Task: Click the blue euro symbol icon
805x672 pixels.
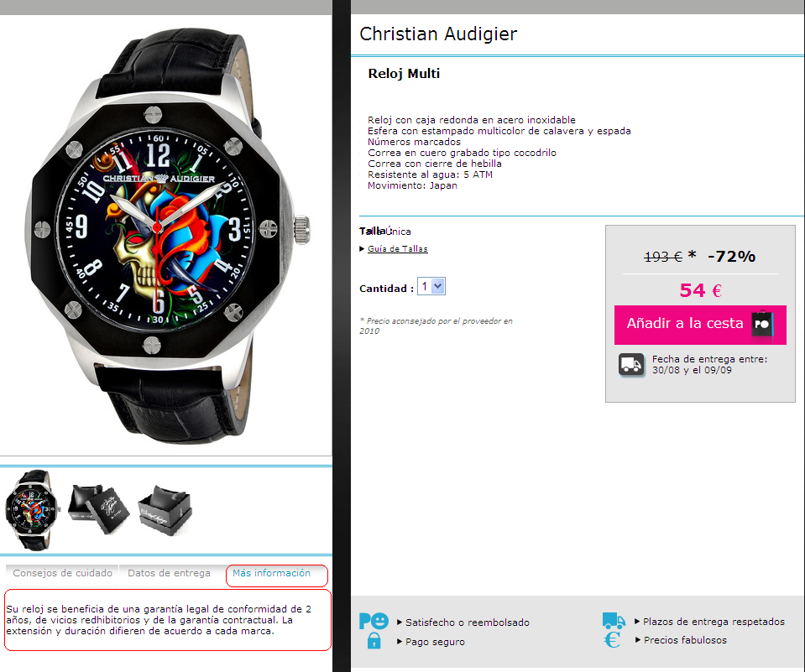Action: [x=613, y=639]
